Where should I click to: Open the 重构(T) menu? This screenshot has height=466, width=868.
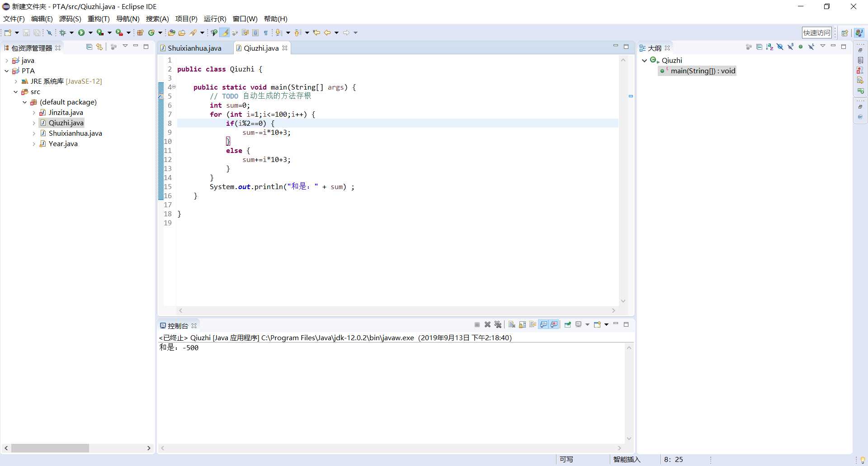(99, 19)
